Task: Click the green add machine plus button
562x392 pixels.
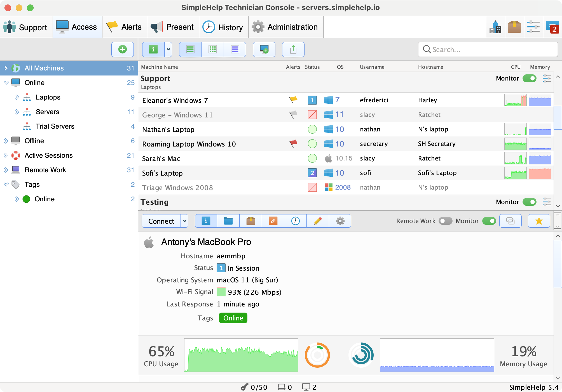Action: [122, 49]
